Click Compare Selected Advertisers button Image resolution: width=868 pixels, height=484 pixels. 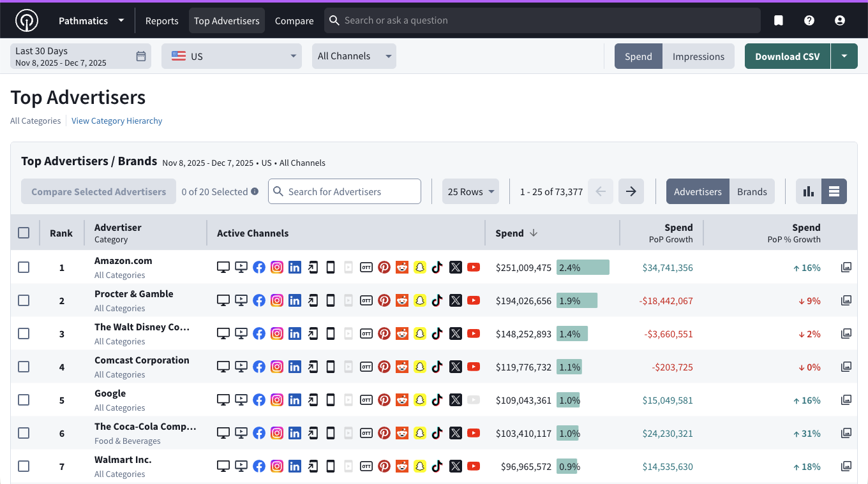pos(98,191)
